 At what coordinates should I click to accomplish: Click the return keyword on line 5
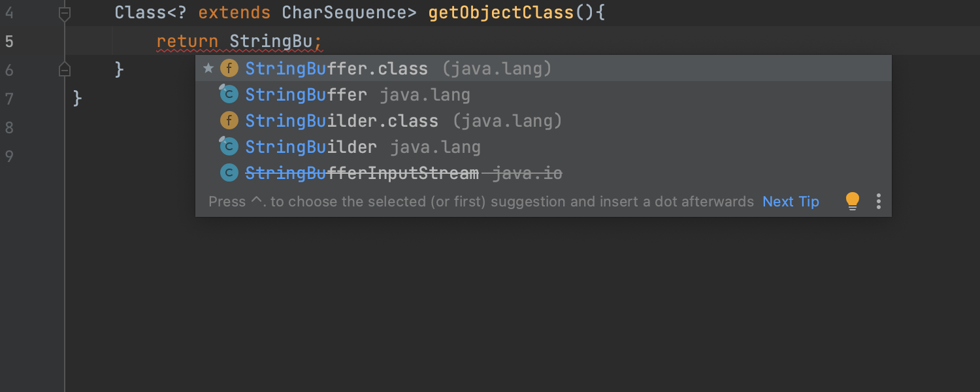point(187,42)
